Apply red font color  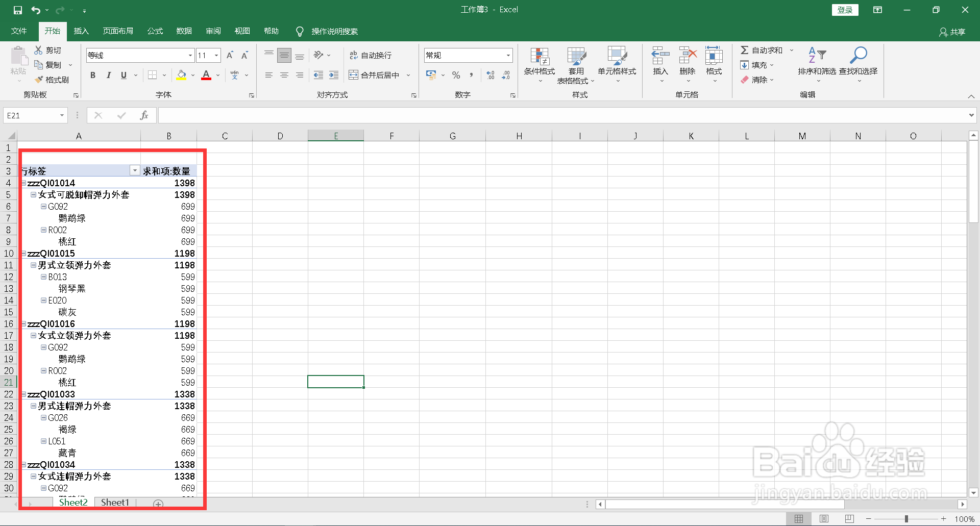point(206,75)
